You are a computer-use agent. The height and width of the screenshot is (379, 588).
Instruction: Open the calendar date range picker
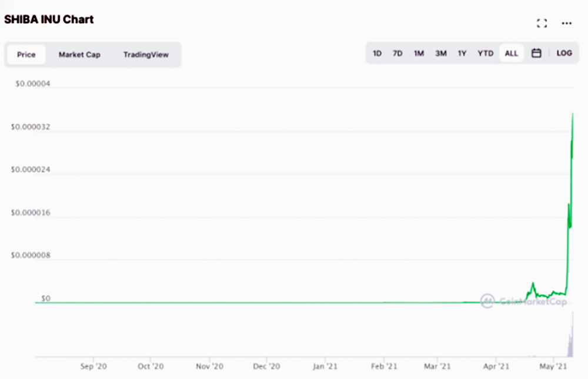coord(536,53)
